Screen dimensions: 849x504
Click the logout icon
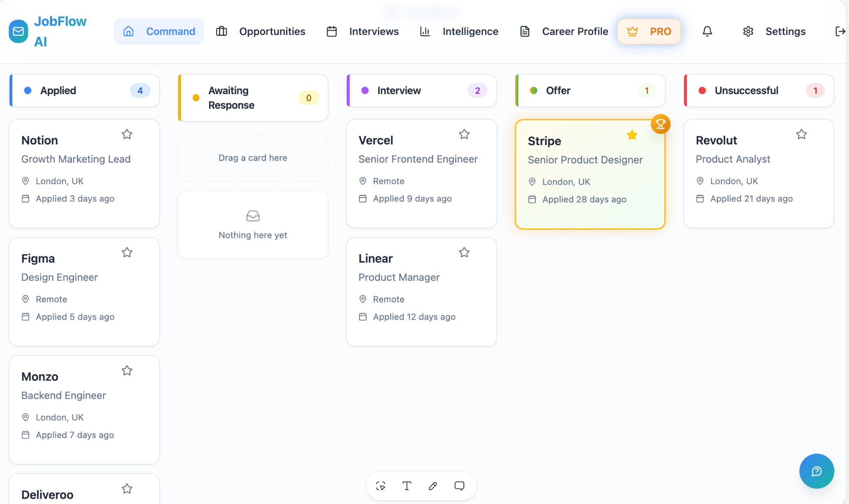[x=840, y=31]
